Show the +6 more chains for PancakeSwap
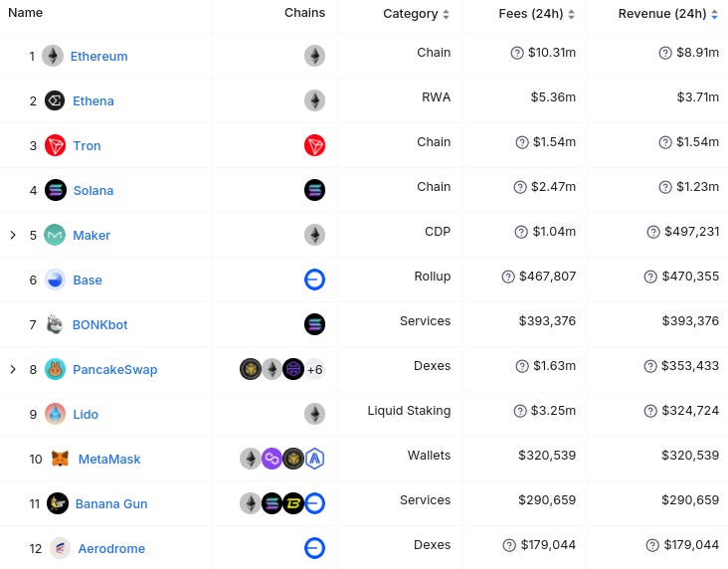This screenshot has width=728, height=569. (315, 370)
